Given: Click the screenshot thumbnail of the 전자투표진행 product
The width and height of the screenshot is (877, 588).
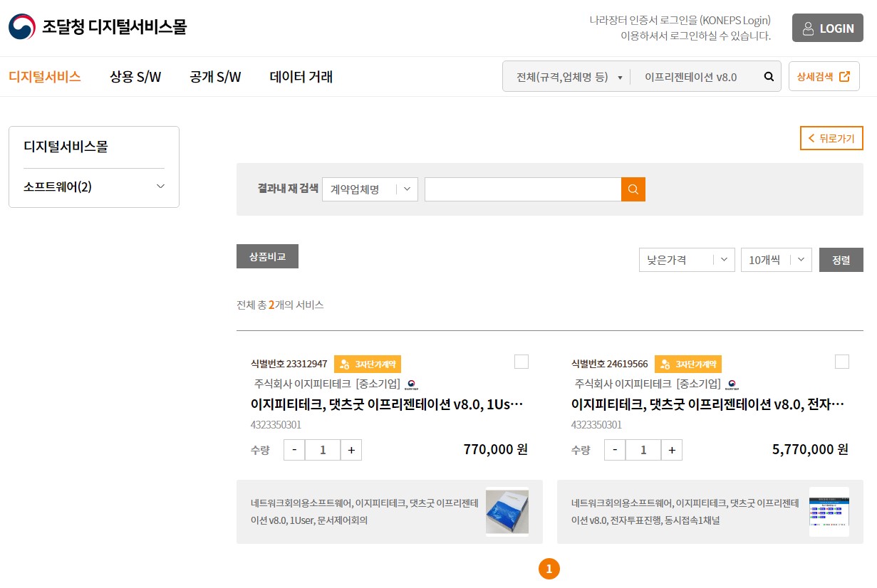Looking at the screenshot, I should coord(829,512).
